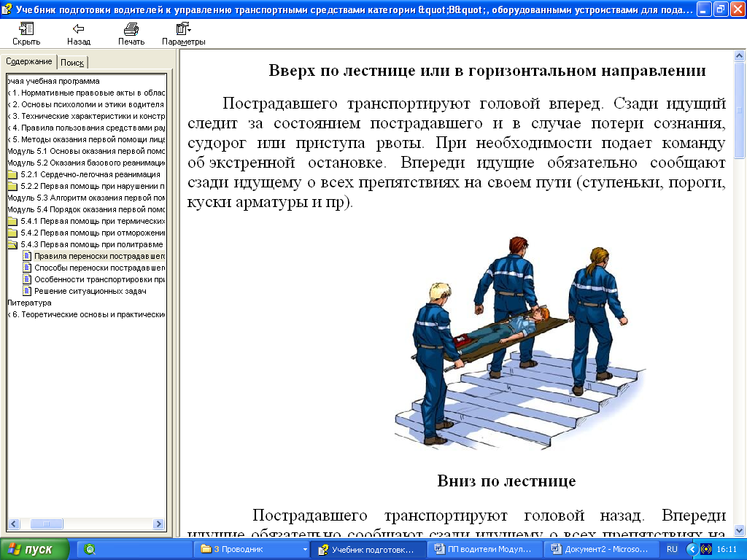Select рабочая учебная программа tree entry
747x560 pixels.
[x=53, y=81]
